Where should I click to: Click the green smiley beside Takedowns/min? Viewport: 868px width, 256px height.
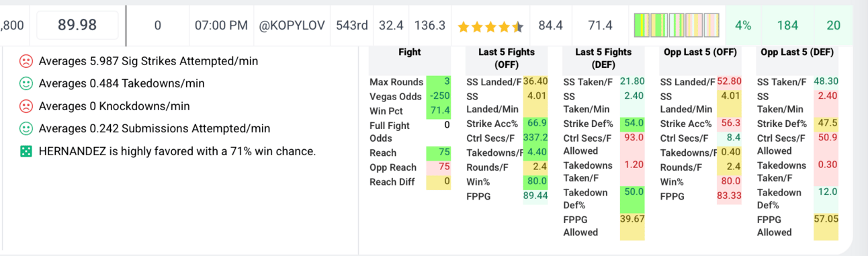coord(26,84)
